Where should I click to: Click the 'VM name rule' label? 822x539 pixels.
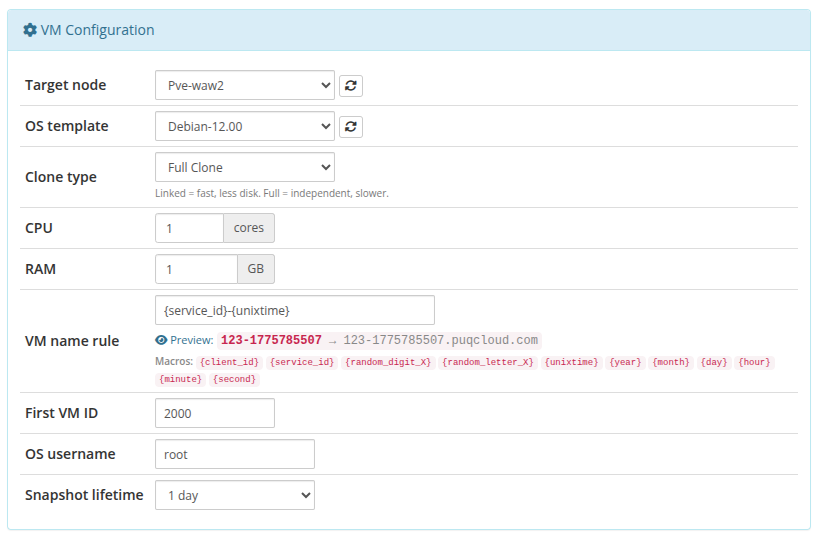tap(72, 341)
